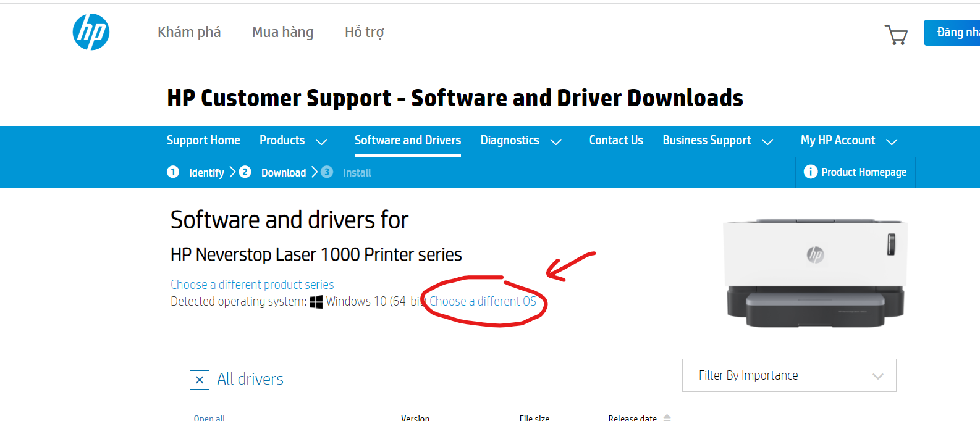Select the Software and Drivers tab
This screenshot has width=980, height=421.
pyautogui.click(x=407, y=141)
